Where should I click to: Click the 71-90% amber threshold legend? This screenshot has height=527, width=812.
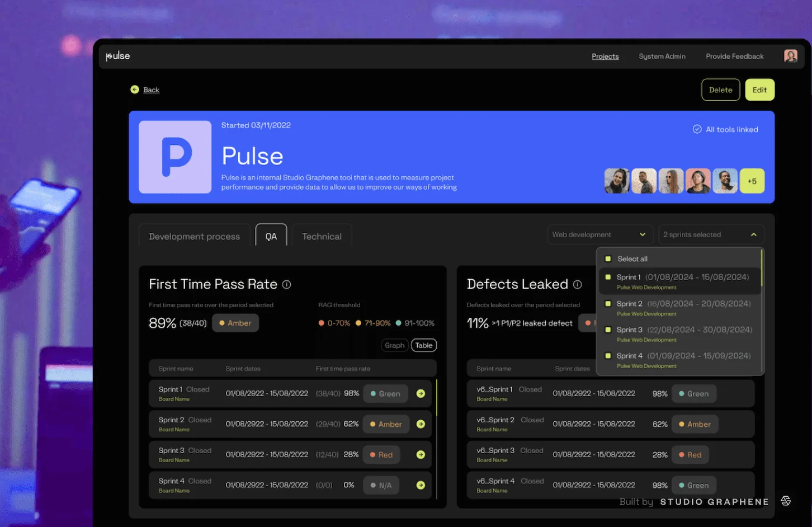coord(373,323)
